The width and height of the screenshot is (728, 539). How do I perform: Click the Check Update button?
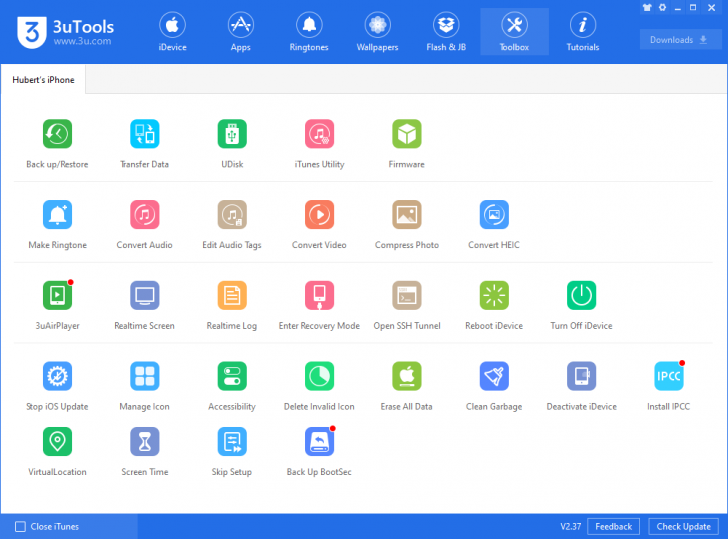(683, 526)
